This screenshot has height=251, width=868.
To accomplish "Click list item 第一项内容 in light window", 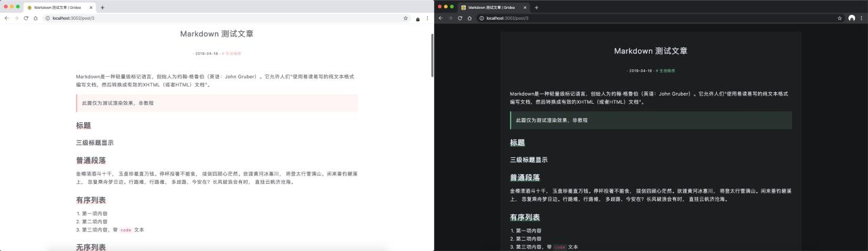I will [94, 213].
